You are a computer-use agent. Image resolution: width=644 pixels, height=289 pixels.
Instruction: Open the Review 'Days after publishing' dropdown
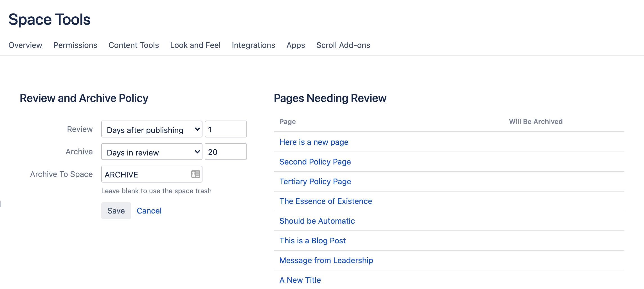point(152,129)
